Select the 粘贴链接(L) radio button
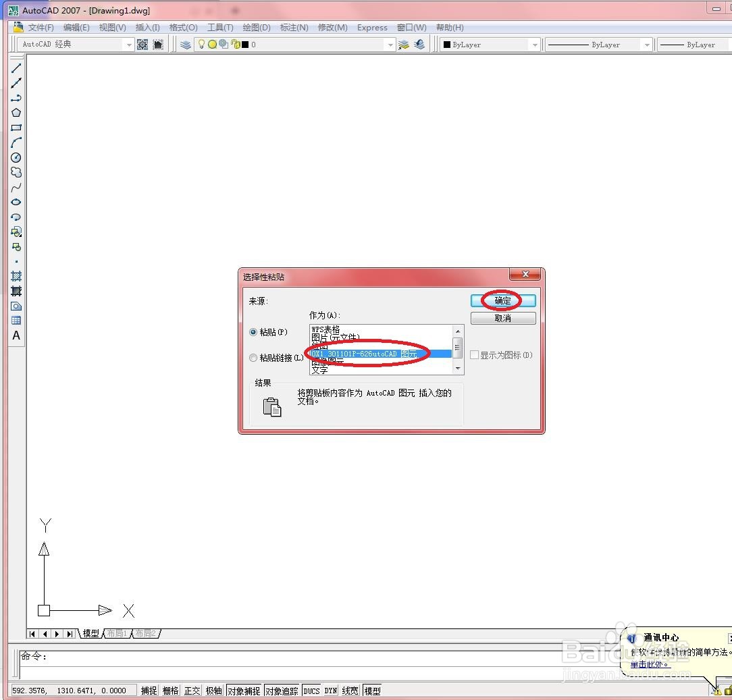This screenshot has height=700, width=732. 253,358
